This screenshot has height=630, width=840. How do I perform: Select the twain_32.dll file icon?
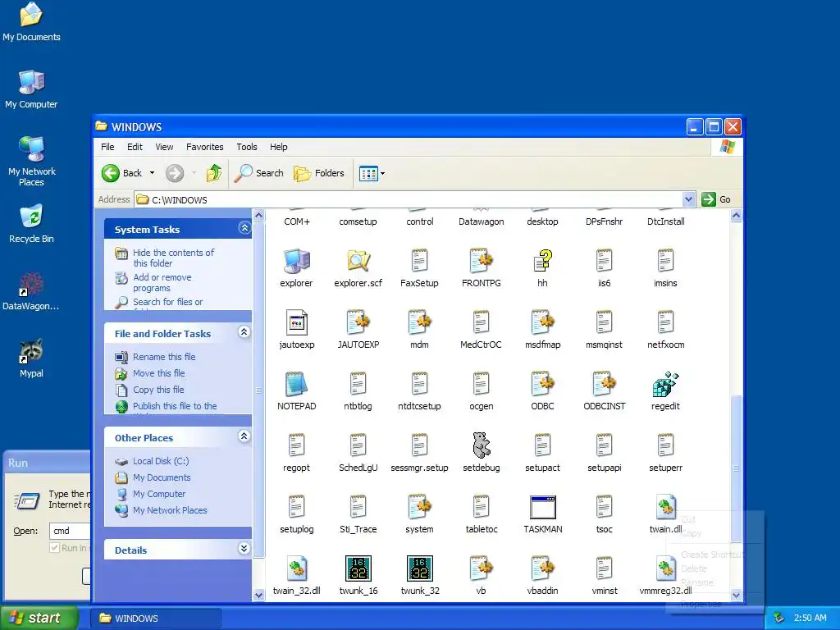(296, 569)
